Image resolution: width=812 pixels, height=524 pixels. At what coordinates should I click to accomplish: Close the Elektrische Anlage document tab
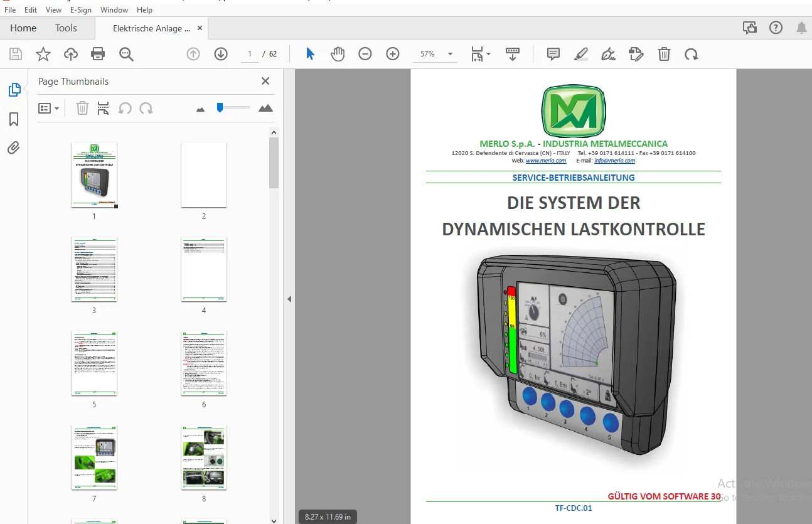[200, 28]
